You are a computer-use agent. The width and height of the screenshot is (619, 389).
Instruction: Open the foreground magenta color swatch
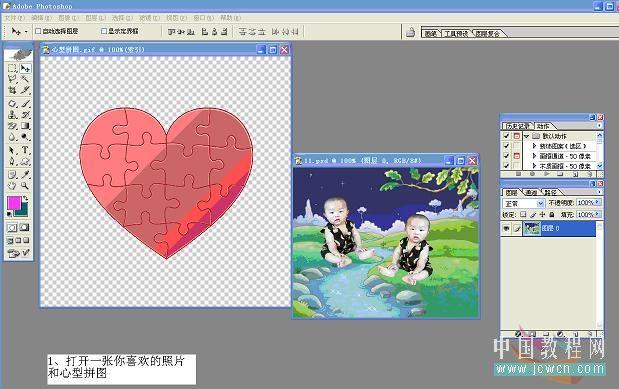pos(14,203)
